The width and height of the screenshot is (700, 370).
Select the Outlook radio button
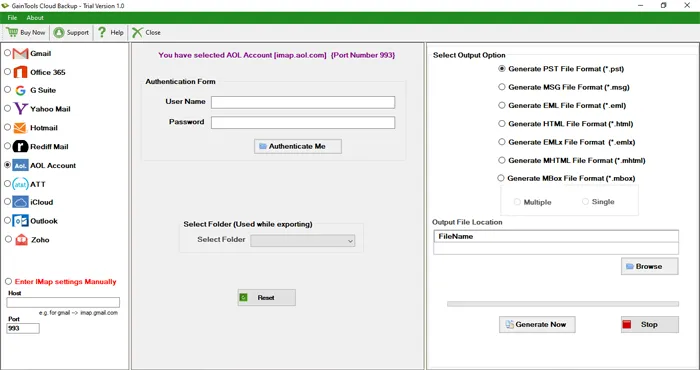tap(8, 220)
